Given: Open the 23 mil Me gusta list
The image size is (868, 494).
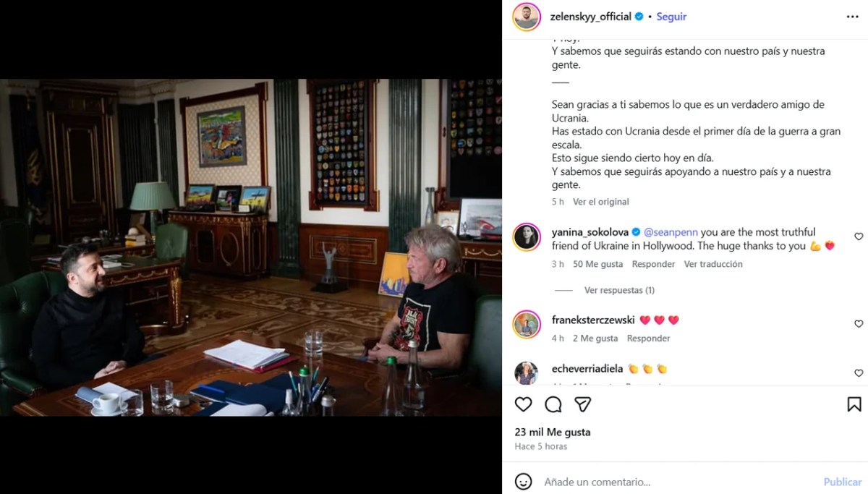Looking at the screenshot, I should click(553, 432).
